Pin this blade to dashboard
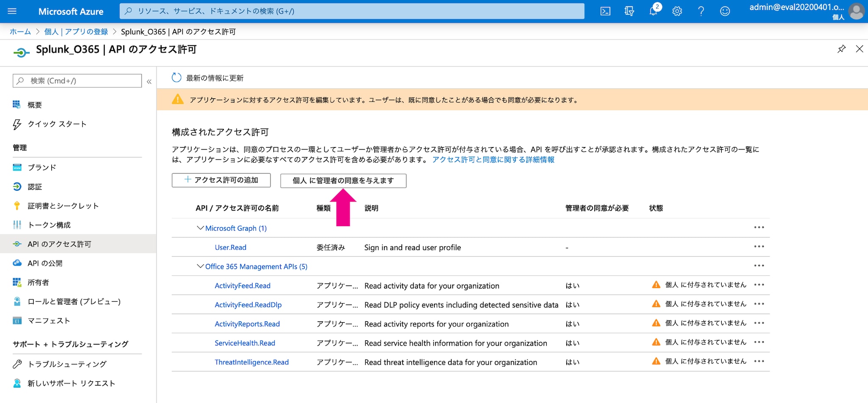Viewport: 868px width, 403px height. point(842,49)
